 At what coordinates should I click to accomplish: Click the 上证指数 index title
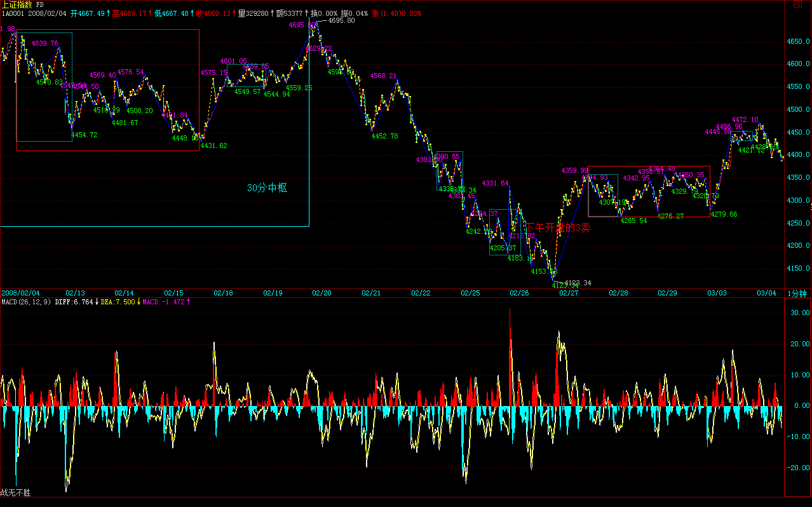[16, 4]
